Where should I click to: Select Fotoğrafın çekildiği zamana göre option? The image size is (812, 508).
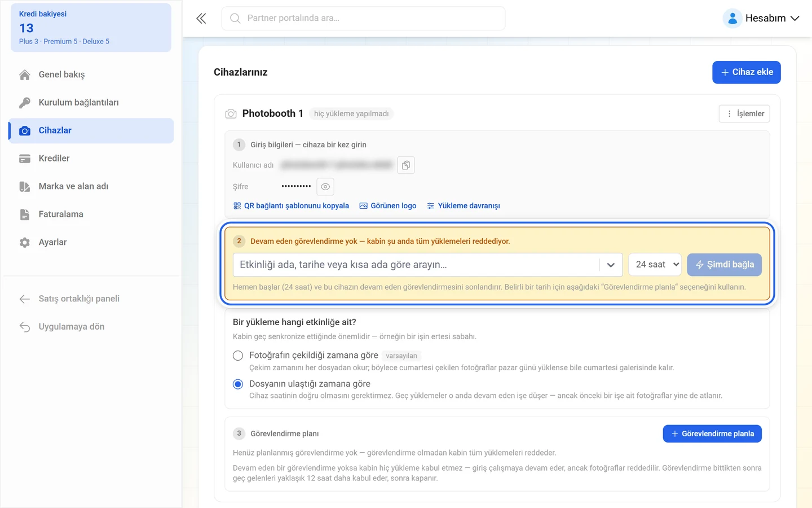[238, 356]
